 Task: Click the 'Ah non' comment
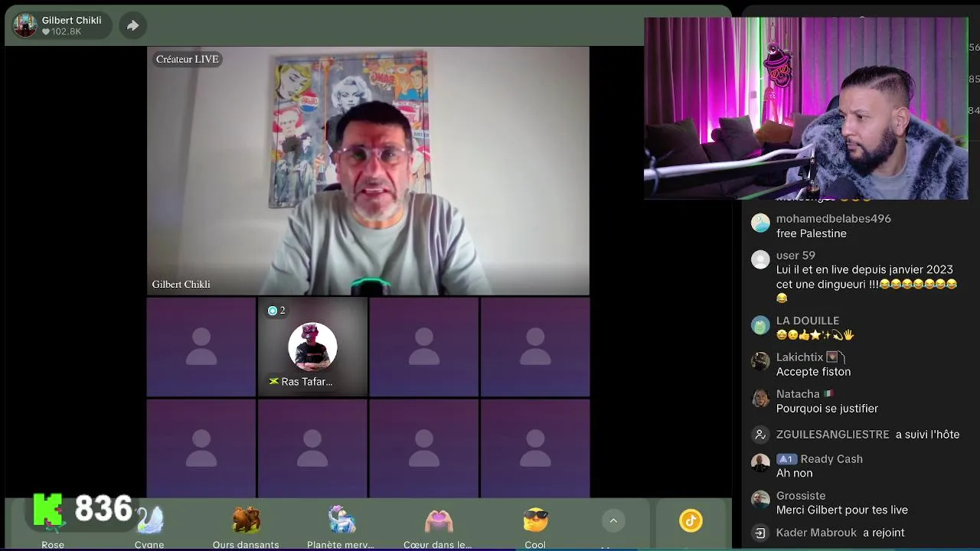794,474
